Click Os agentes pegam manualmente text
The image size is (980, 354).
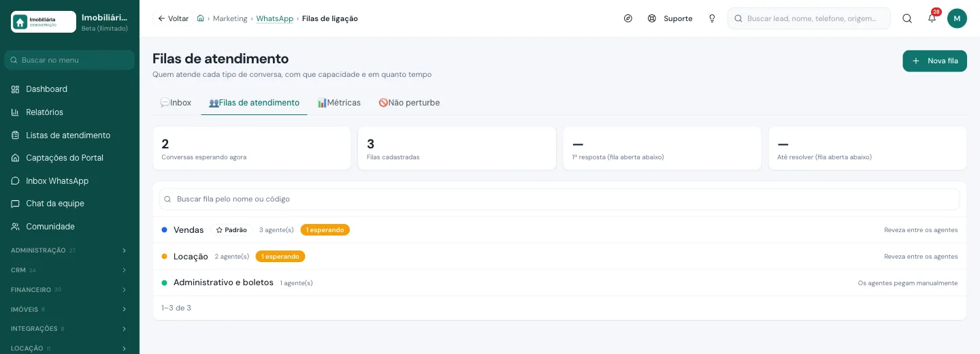[908, 283]
